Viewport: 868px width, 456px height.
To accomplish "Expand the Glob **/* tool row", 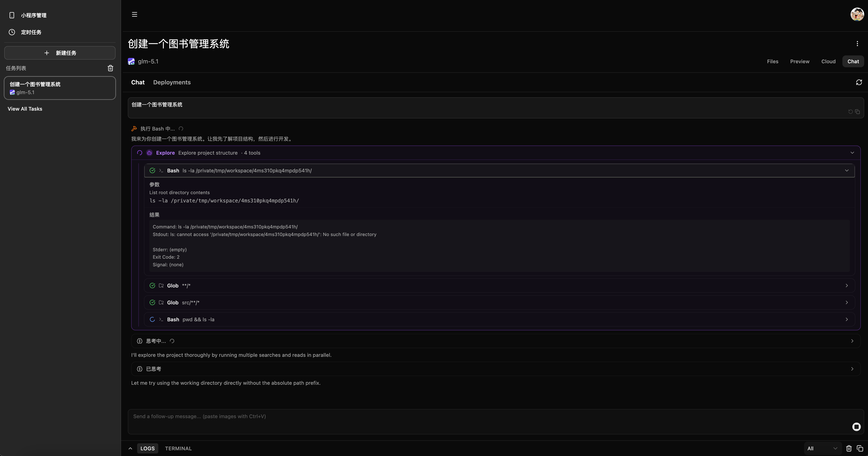I will 499,286.
